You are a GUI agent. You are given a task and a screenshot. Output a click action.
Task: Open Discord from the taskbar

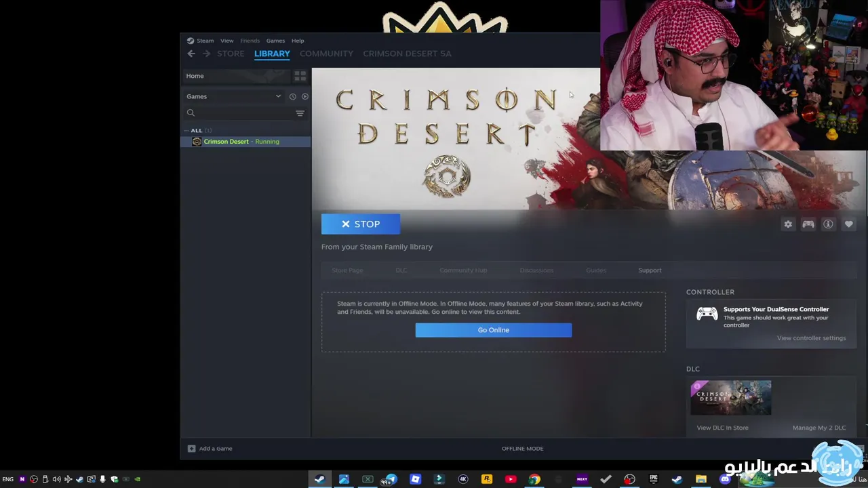(x=725, y=479)
